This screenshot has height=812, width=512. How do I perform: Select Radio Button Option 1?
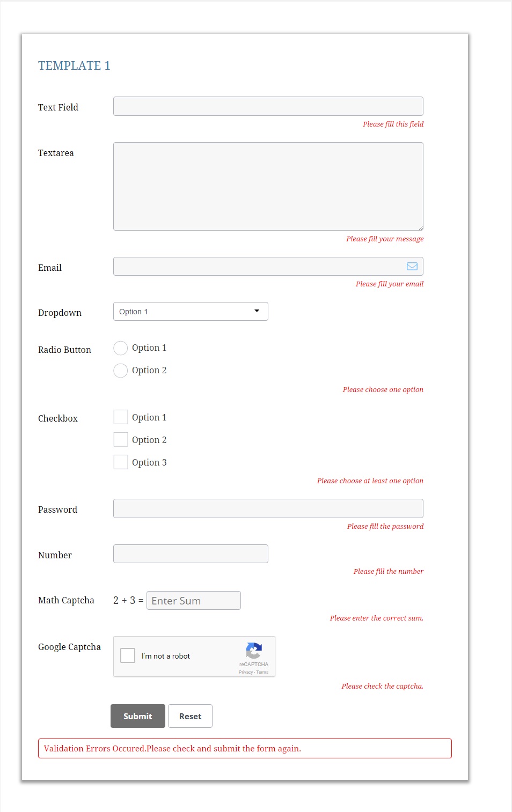121,348
